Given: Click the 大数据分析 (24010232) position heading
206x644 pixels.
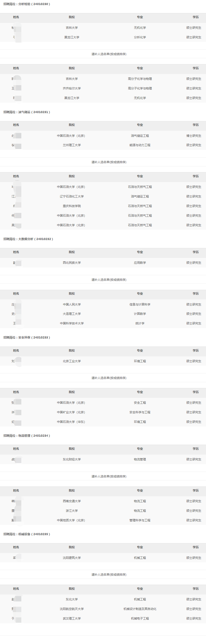Looking at the screenshot, I should pos(28,239).
